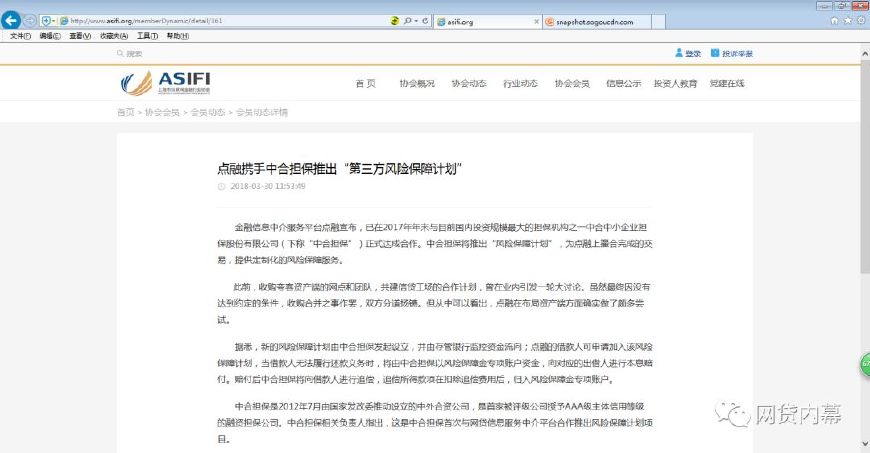Open 投资人教育 in the navigation bar
The image size is (870, 453).
pyautogui.click(x=675, y=83)
